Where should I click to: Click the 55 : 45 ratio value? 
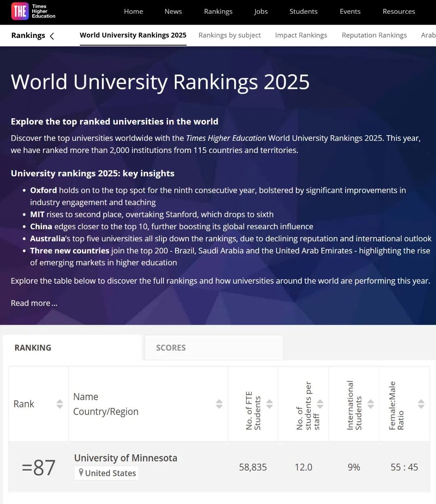405,467
